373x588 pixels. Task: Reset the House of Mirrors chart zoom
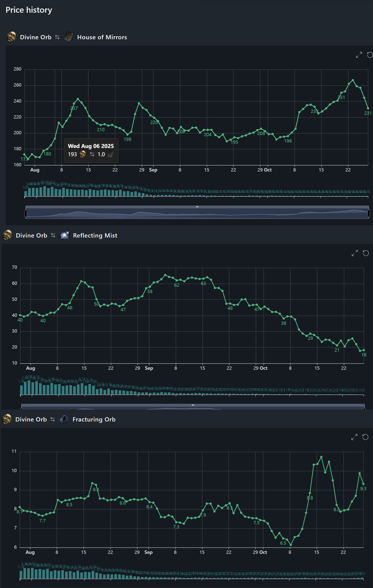point(370,55)
